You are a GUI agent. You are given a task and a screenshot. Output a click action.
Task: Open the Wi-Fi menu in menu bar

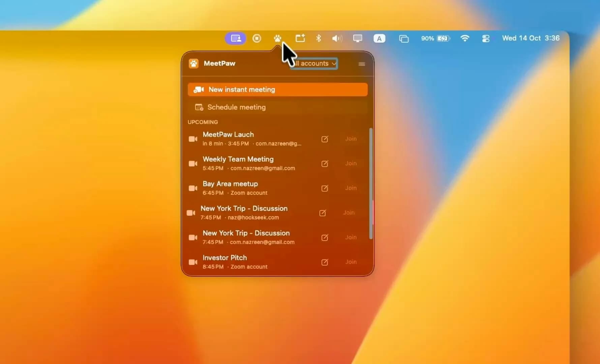[465, 38]
